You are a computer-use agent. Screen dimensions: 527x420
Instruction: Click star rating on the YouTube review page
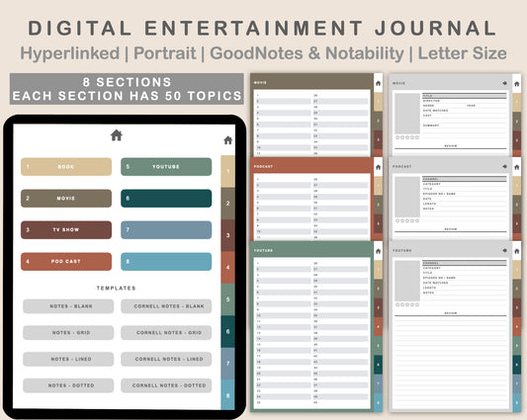tap(407, 304)
